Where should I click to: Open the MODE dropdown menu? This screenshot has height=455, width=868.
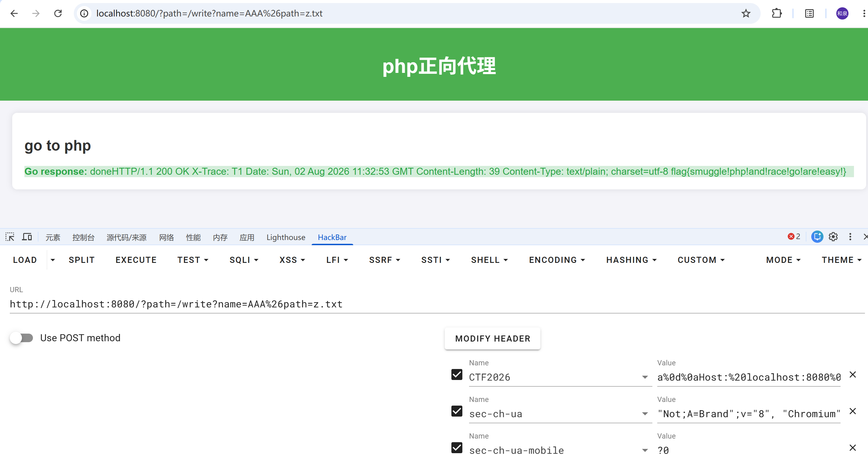click(783, 260)
